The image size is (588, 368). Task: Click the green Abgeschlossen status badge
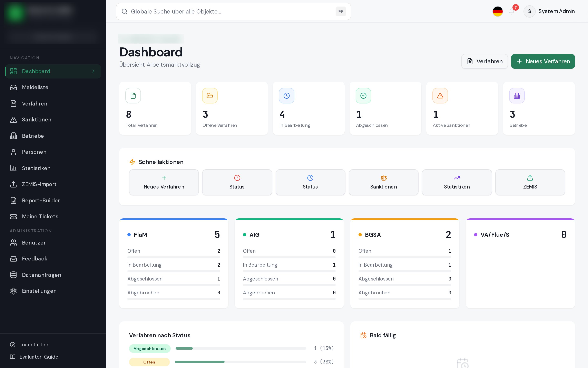(x=150, y=349)
